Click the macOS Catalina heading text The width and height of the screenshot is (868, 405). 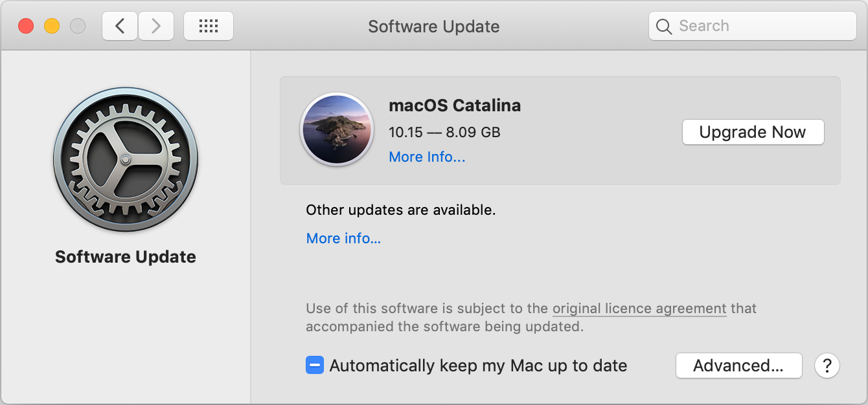[x=455, y=105]
